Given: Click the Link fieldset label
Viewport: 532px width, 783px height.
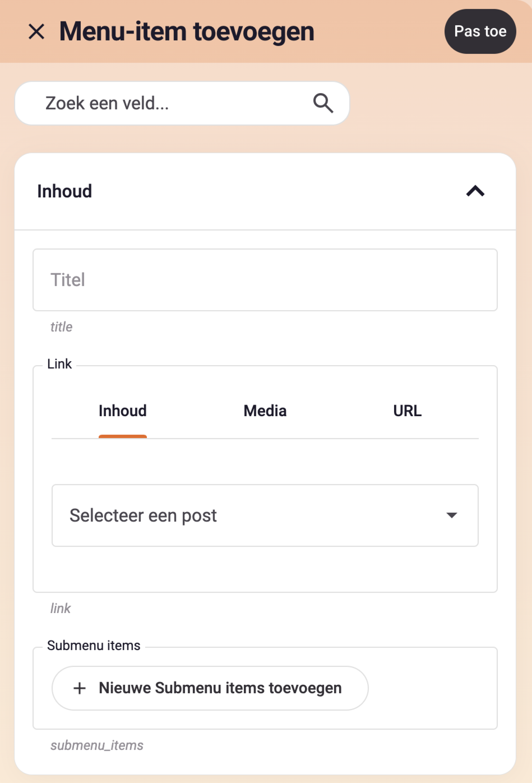Looking at the screenshot, I should [59, 364].
